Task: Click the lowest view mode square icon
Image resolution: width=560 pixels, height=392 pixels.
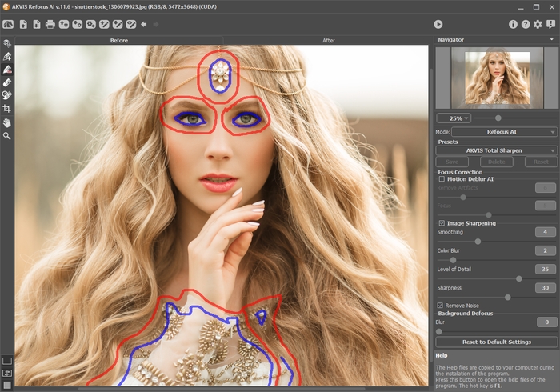Action: click(x=6, y=385)
